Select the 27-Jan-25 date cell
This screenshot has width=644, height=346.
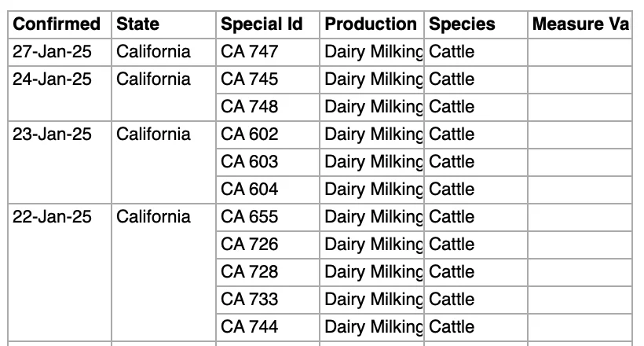60,52
